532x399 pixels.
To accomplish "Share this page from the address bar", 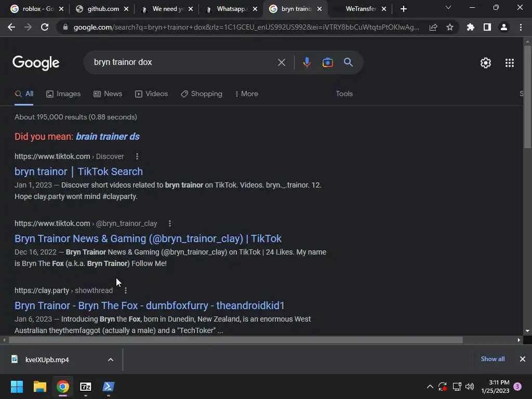I will click(x=433, y=27).
